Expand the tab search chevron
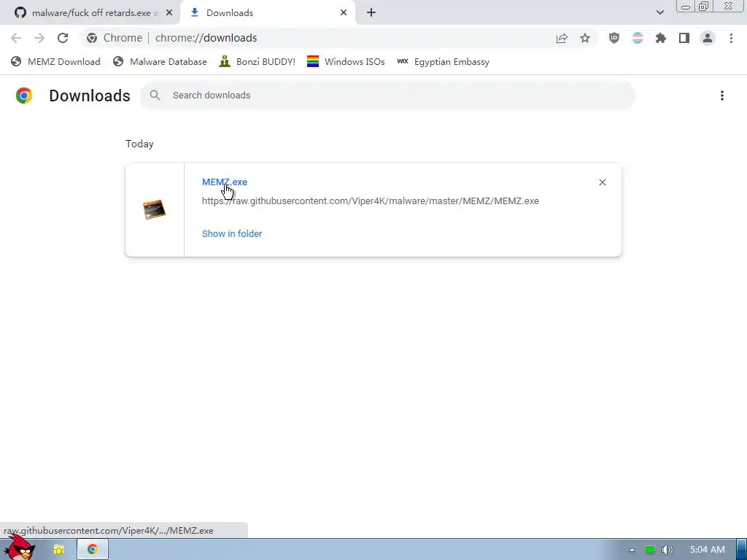This screenshot has height=560, width=747. [x=659, y=12]
